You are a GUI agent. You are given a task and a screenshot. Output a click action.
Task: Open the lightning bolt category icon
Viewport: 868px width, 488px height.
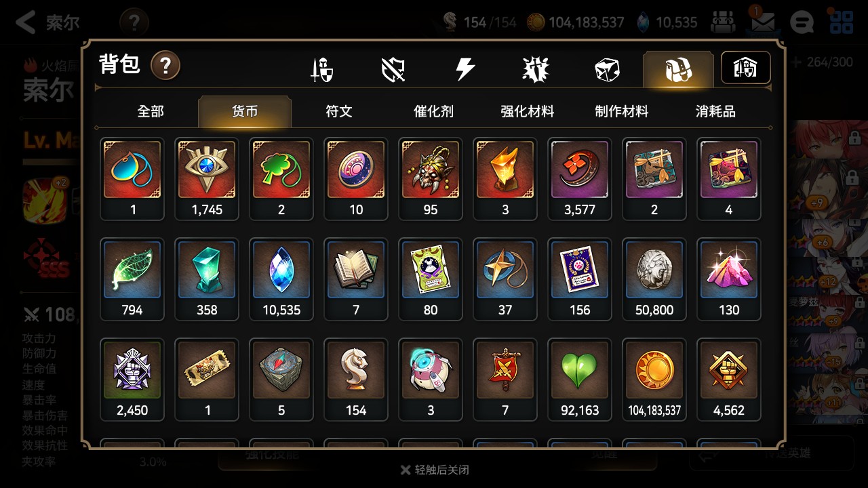(465, 69)
